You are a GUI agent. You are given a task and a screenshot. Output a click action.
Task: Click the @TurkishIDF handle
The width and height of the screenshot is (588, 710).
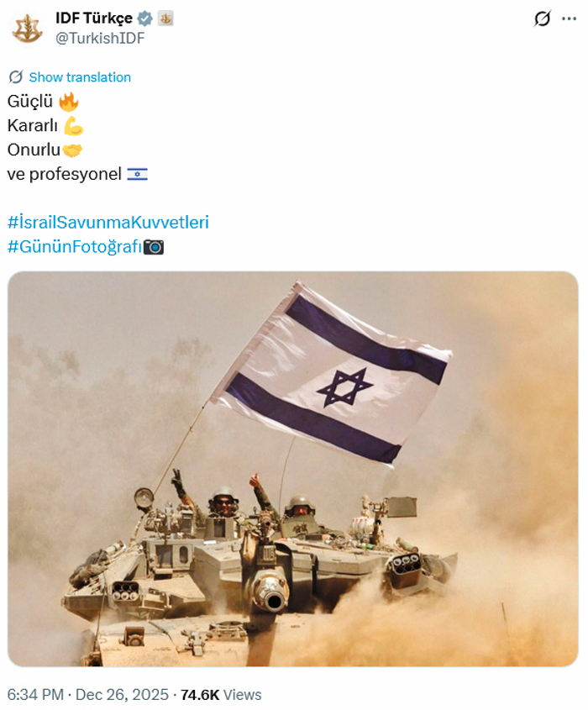point(100,38)
